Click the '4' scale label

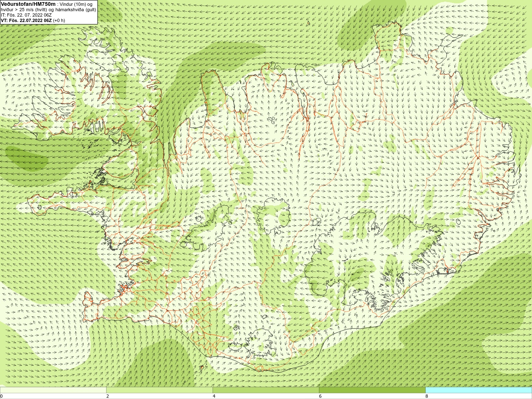click(214, 396)
